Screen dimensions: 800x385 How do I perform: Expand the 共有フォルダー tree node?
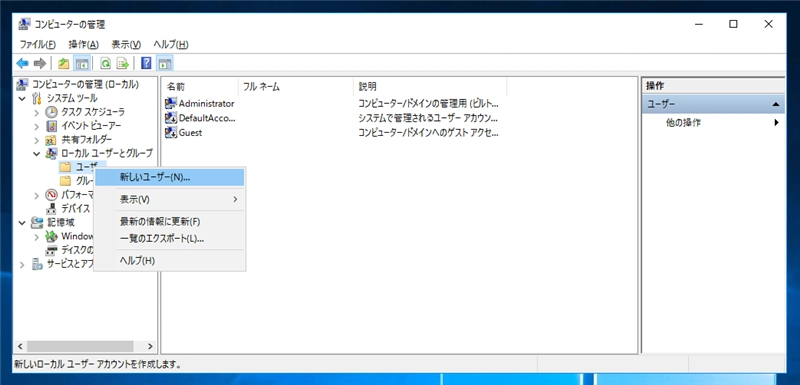point(37,139)
